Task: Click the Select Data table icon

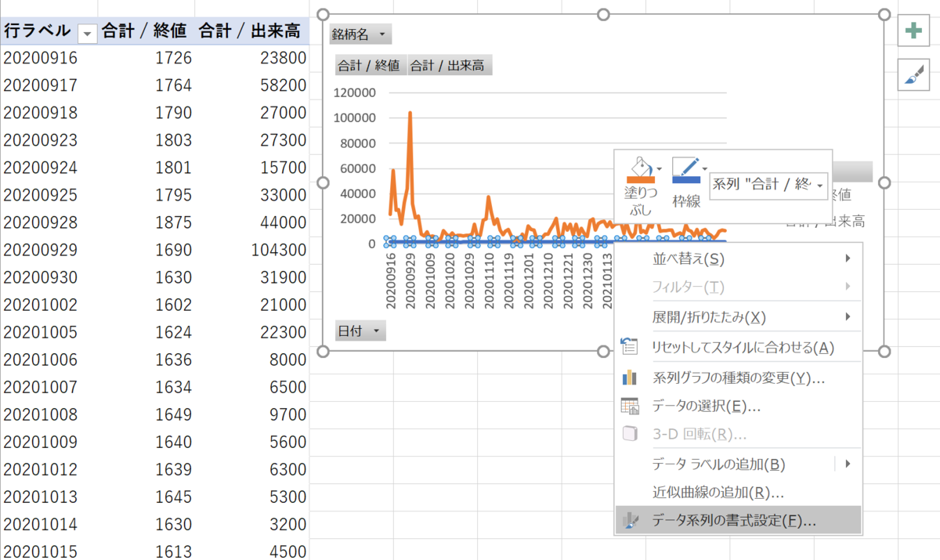Action: pos(630,406)
